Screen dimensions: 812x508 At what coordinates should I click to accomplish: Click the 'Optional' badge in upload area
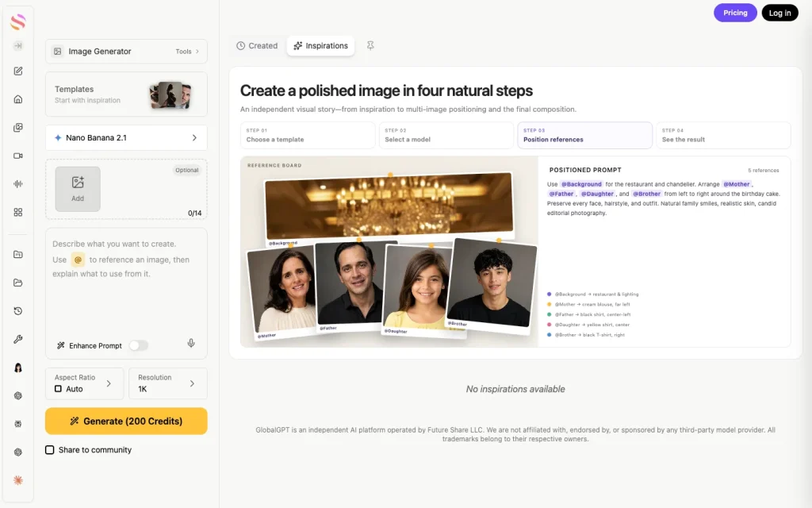pos(187,170)
